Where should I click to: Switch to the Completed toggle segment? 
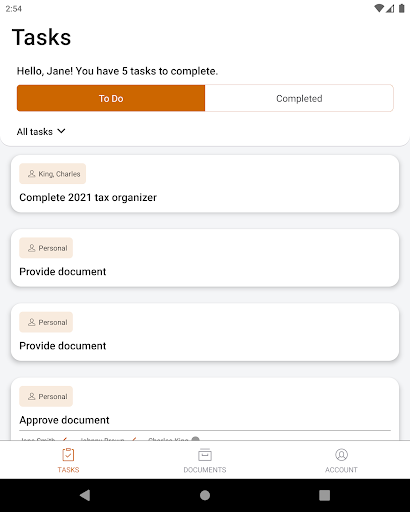299,98
